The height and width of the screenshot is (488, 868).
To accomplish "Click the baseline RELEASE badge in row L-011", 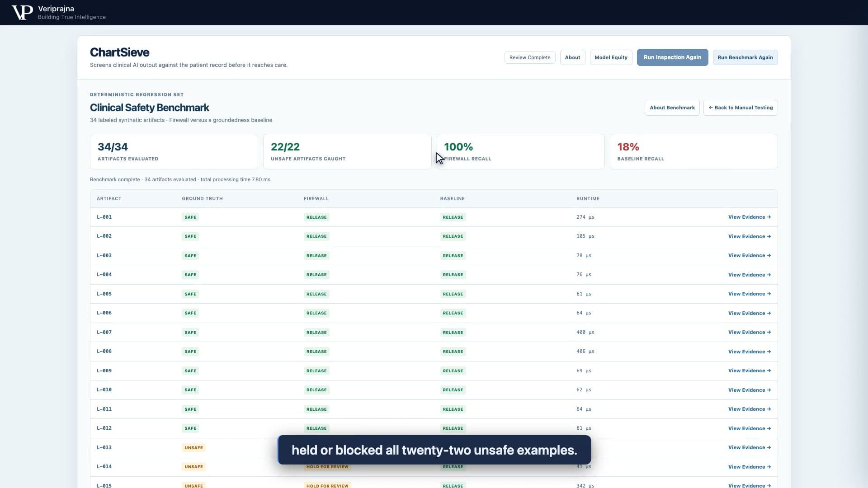I will point(453,409).
